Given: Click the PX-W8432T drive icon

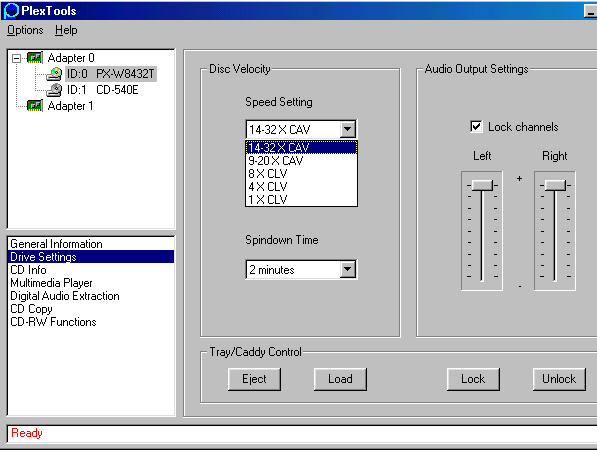Looking at the screenshot, I should click(x=54, y=74).
